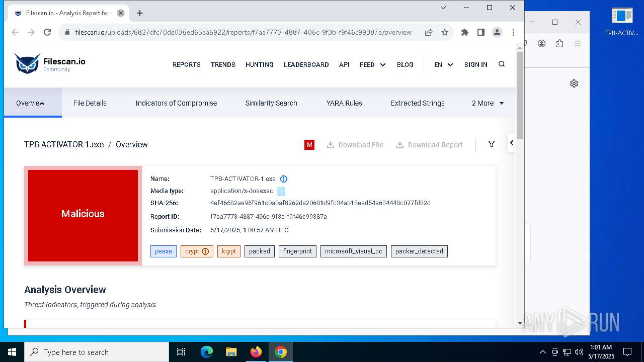The height and width of the screenshot is (362, 644).
Task: Open Indicators of Compromise tab
Action: point(176,103)
